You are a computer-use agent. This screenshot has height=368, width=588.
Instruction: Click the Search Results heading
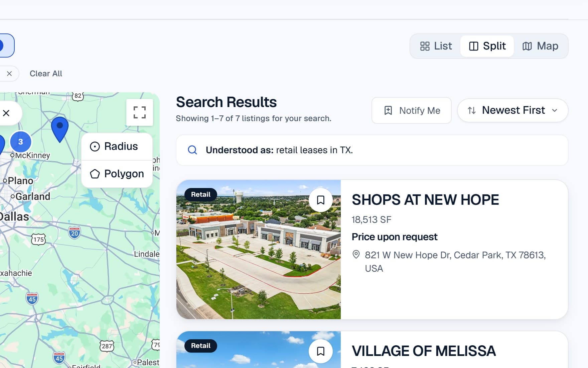pos(226,102)
